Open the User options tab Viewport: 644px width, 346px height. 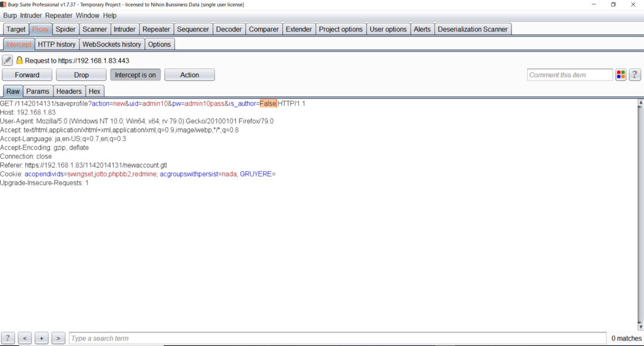(388, 29)
